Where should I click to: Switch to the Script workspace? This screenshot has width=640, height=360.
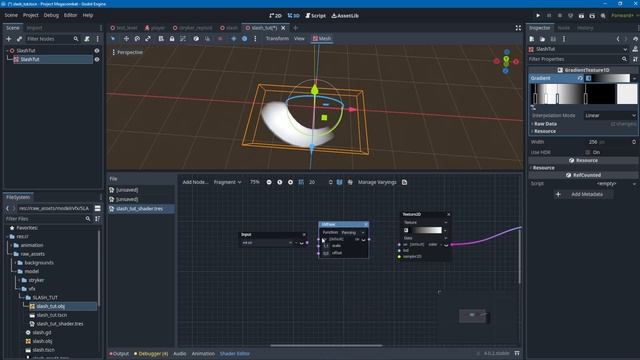click(316, 16)
